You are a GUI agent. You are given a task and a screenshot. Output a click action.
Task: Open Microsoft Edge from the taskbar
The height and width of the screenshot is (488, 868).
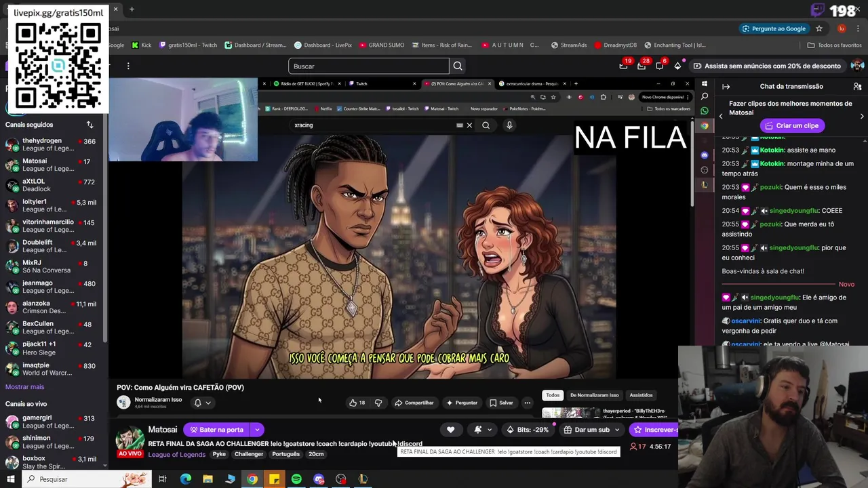185,479
